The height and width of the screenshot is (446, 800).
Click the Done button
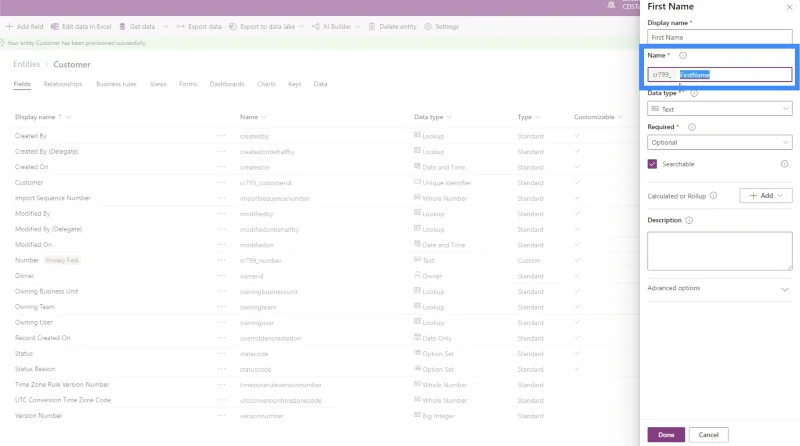pyautogui.click(x=666, y=435)
